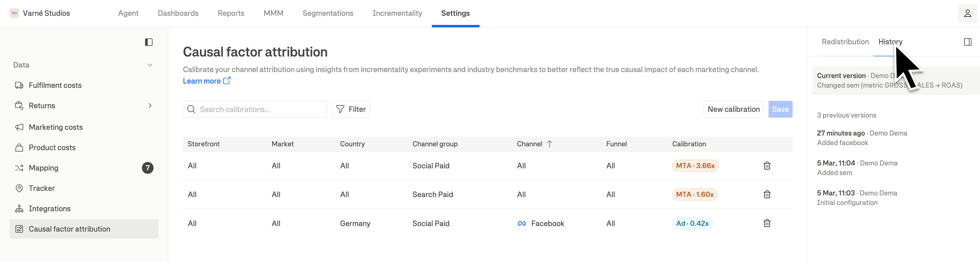Click the New calibration button
This screenshot has height=262, width=980.
[x=733, y=109]
